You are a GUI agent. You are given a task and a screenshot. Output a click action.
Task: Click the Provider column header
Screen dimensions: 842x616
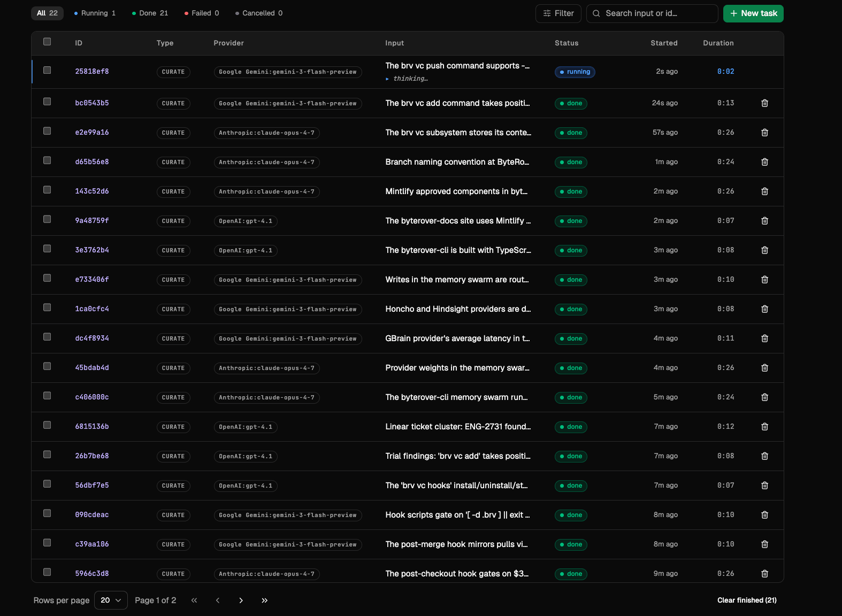pyautogui.click(x=228, y=43)
